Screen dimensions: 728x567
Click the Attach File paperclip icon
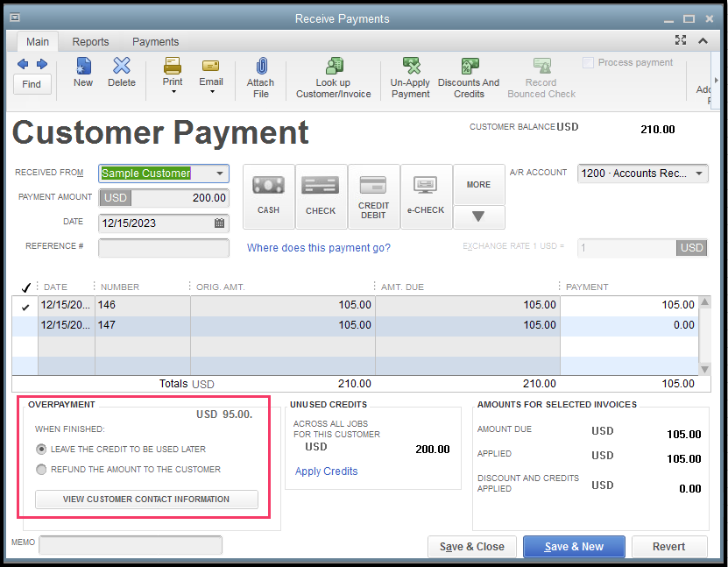(x=261, y=66)
